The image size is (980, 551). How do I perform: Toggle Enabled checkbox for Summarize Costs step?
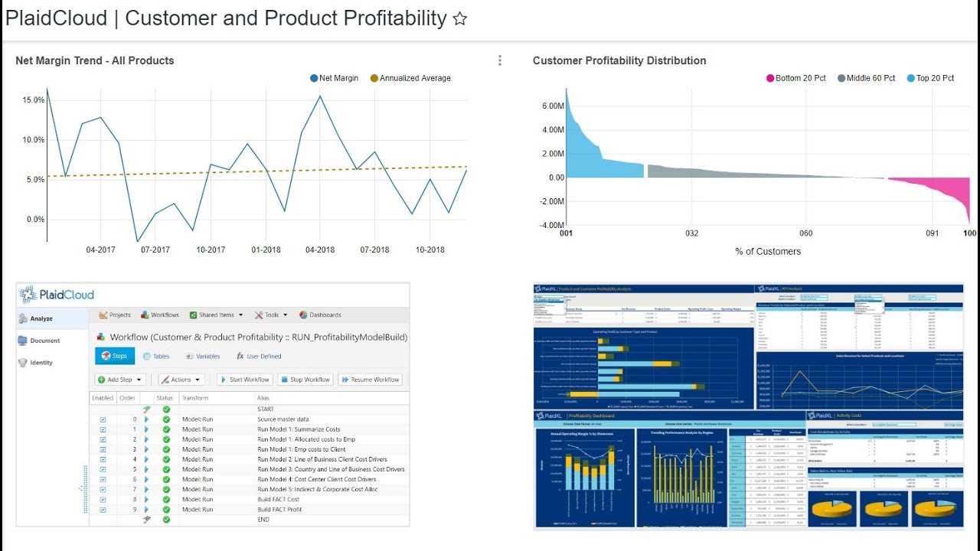[x=103, y=429]
